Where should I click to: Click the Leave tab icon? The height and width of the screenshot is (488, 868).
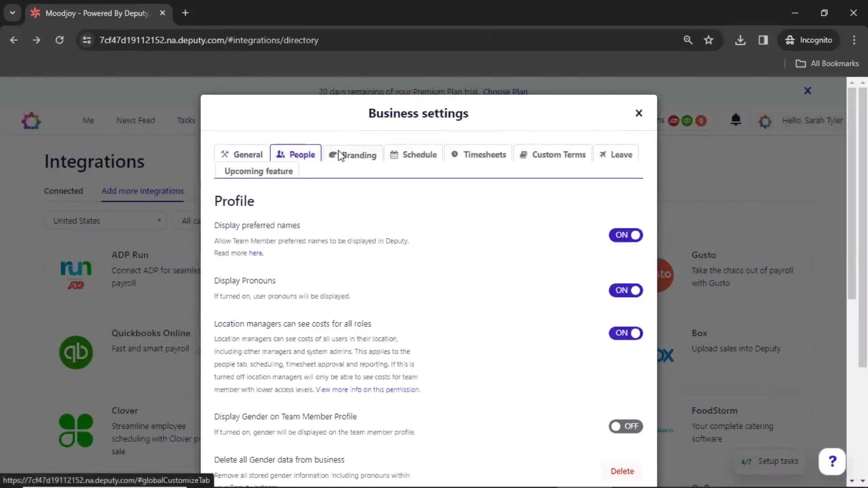(x=604, y=154)
